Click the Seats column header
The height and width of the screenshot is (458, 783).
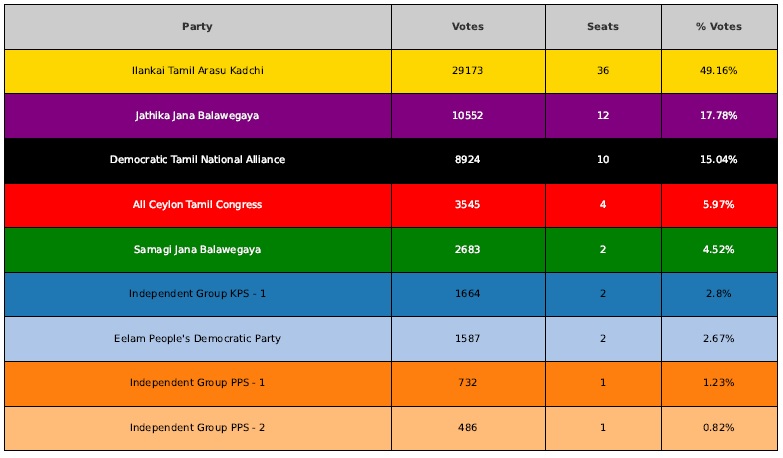pyautogui.click(x=603, y=27)
